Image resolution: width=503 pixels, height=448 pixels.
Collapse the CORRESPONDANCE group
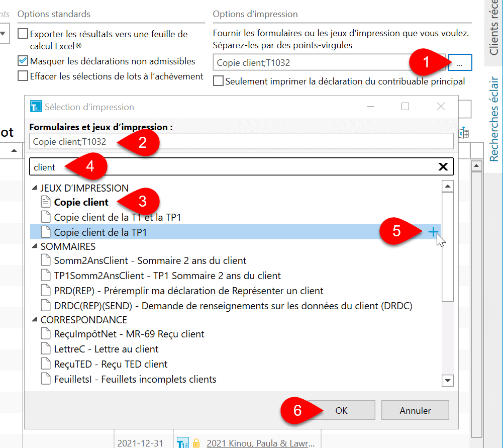pos(34,320)
